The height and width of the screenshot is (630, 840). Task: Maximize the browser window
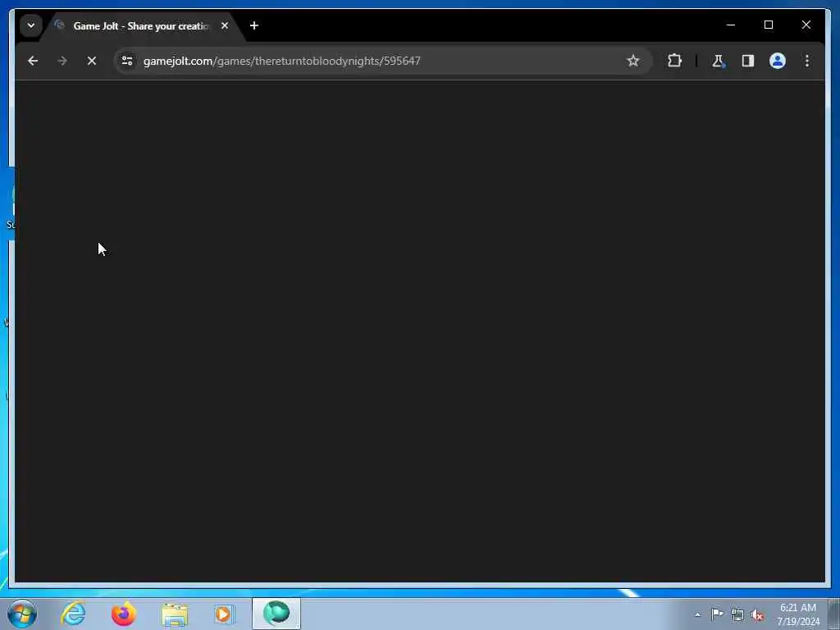click(x=768, y=25)
